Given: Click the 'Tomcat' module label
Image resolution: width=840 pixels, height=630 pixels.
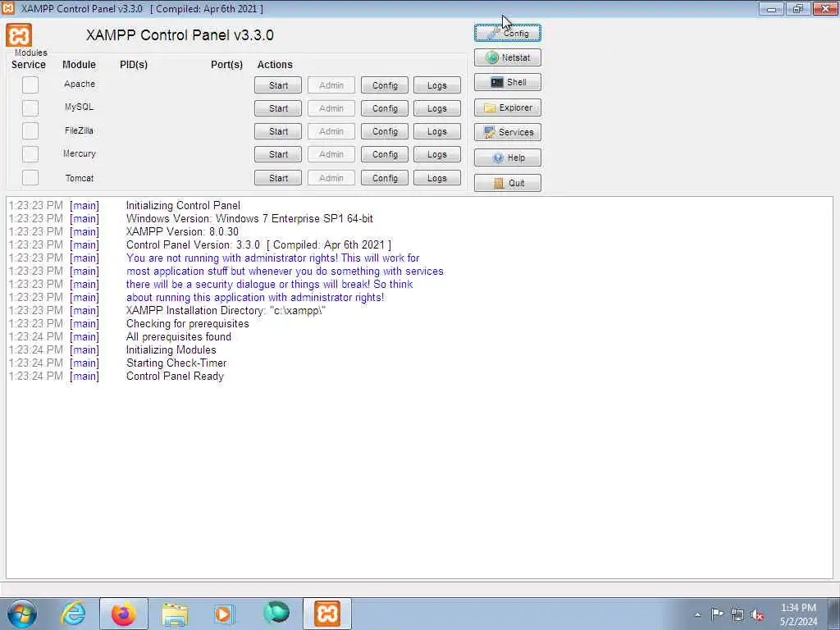Looking at the screenshot, I should coord(80,178).
